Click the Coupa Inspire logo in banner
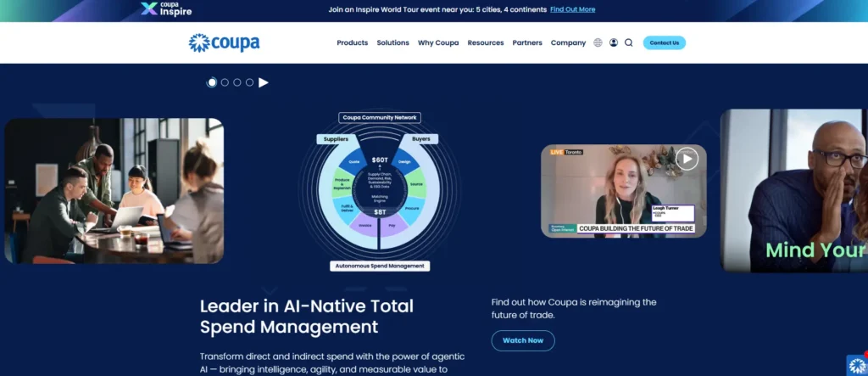This screenshot has height=376, width=868. (166, 8)
